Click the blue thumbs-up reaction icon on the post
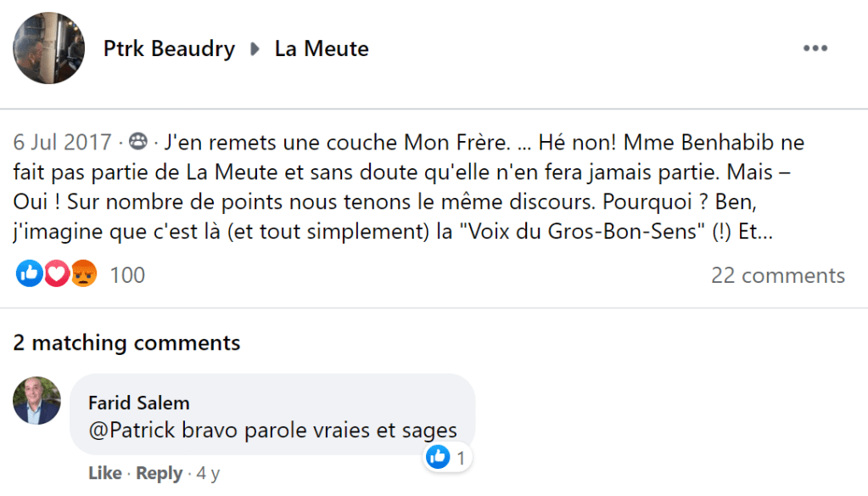This screenshot has height=496, width=868. 29,274
